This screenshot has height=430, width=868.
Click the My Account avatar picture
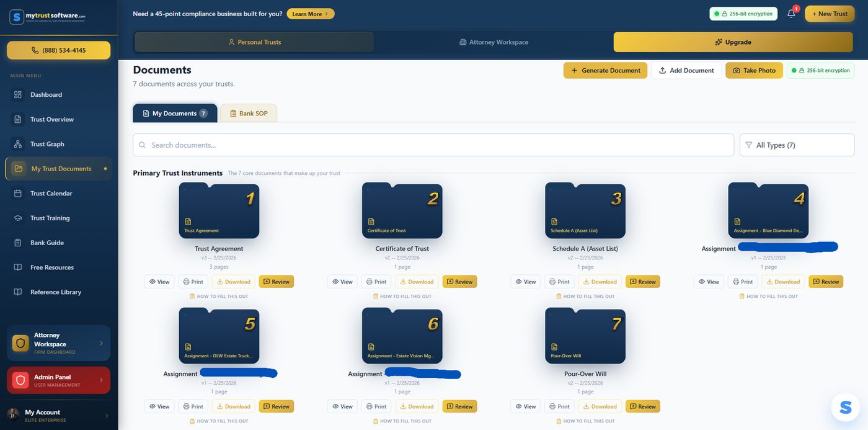point(13,414)
